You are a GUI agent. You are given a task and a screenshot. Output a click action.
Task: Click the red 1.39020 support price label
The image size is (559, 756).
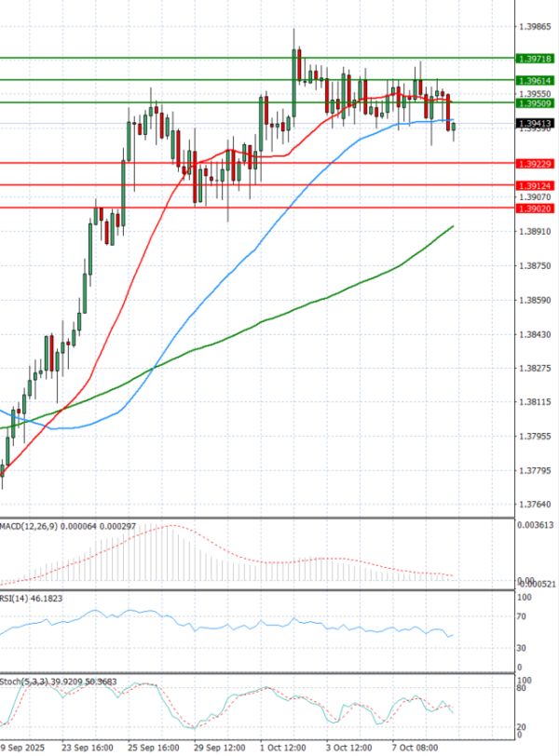click(x=536, y=209)
